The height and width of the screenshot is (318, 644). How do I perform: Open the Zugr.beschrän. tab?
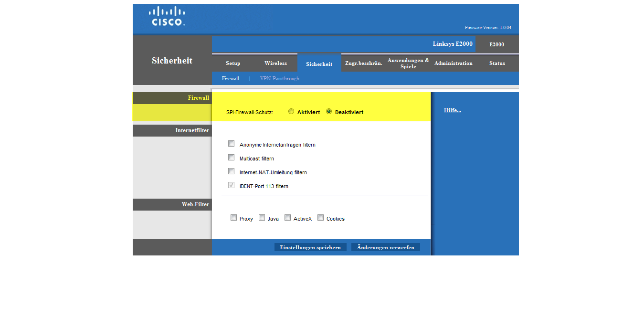coord(363,63)
